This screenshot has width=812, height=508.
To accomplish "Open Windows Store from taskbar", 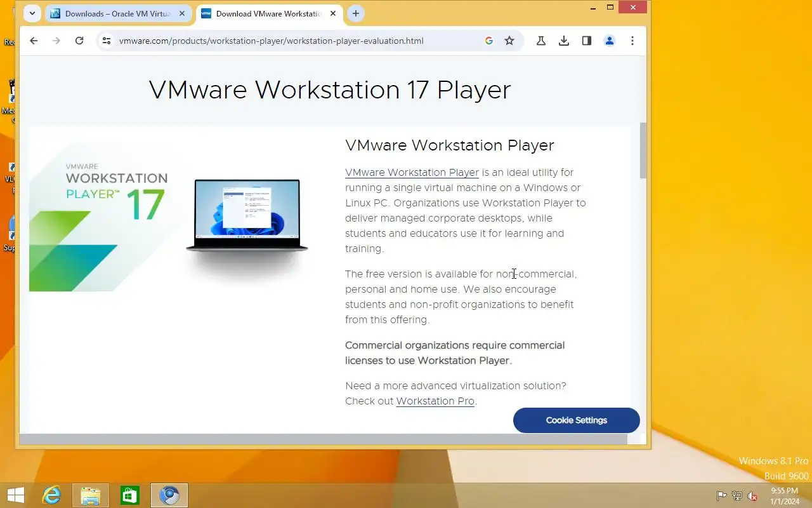I will [130, 495].
